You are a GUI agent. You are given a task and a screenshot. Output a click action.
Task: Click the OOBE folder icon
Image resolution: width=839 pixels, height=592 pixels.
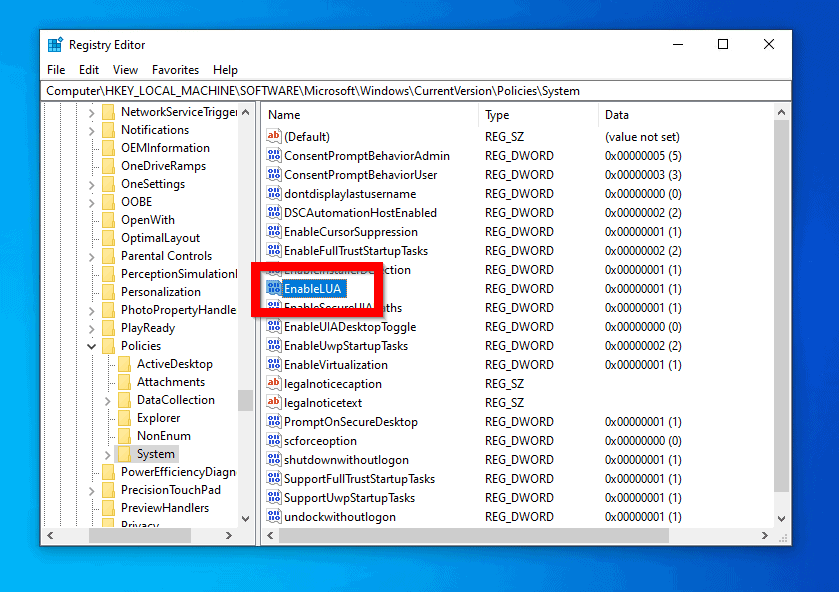coord(109,201)
